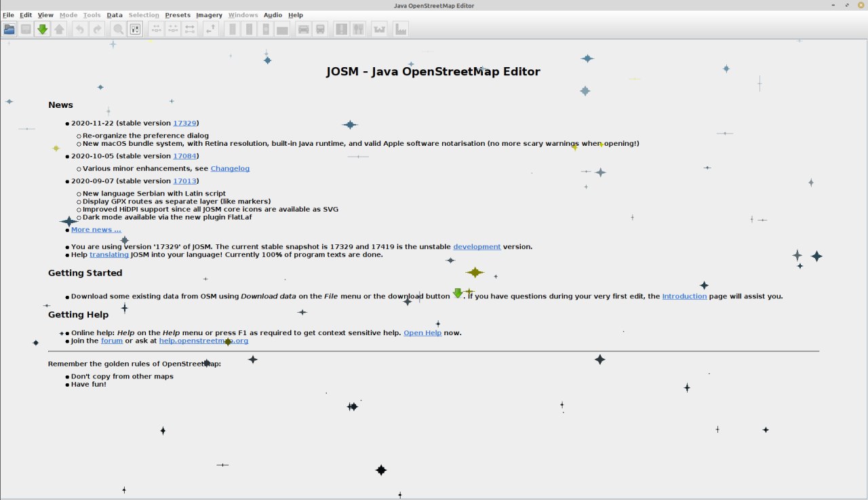868x500 pixels.
Task: Open the Help menu
Action: (296, 15)
